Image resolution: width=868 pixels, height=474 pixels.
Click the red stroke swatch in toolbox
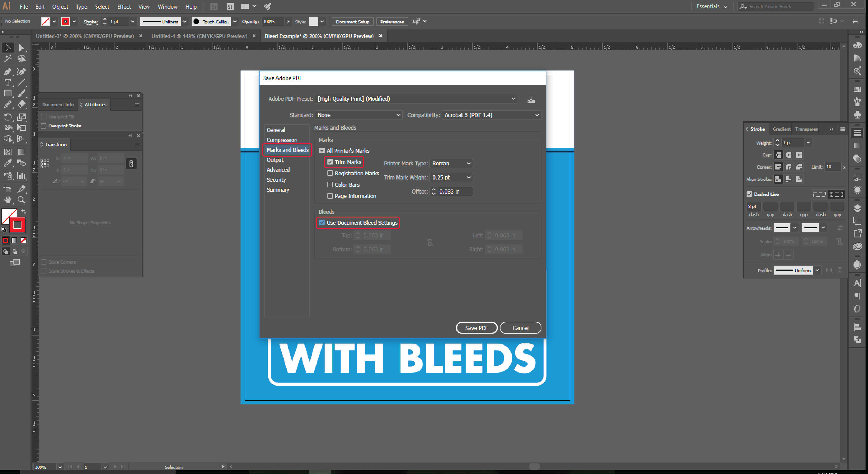[17, 225]
